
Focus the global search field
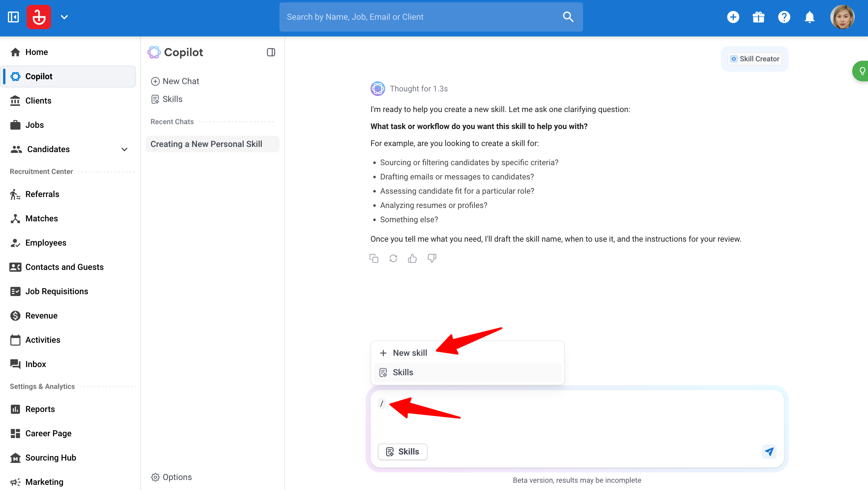[431, 17]
